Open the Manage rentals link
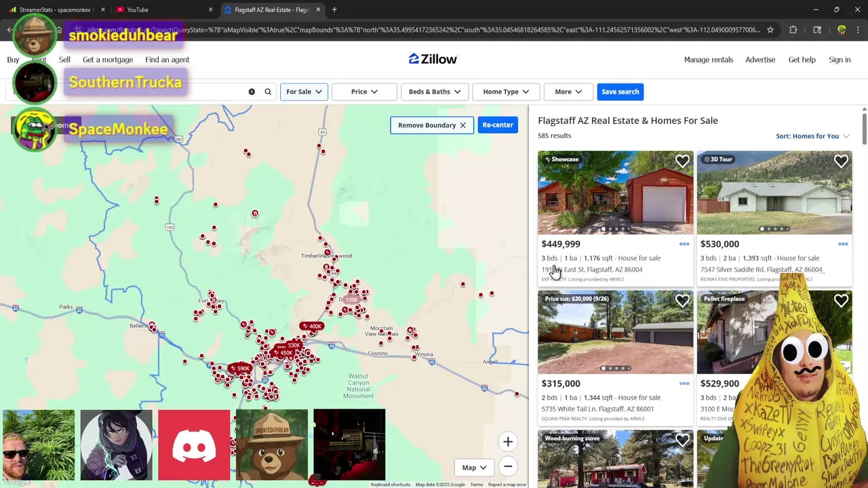This screenshot has height=488, width=868. pos(709,60)
